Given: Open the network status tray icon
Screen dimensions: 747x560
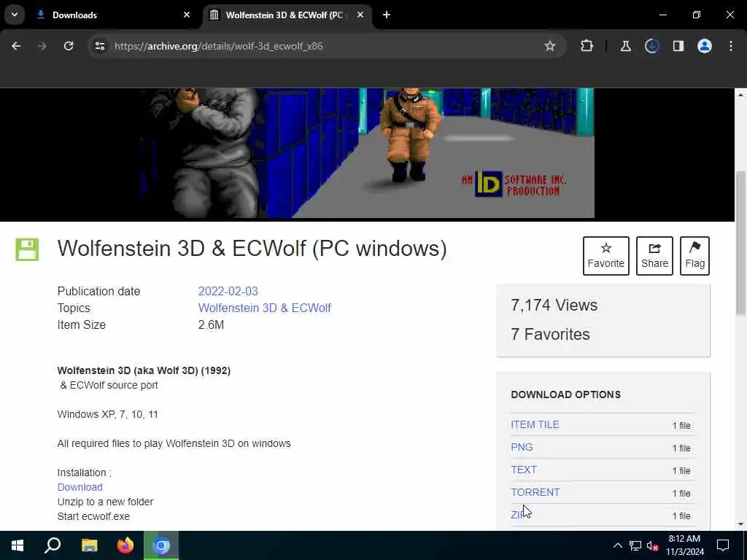Looking at the screenshot, I should (635, 545).
